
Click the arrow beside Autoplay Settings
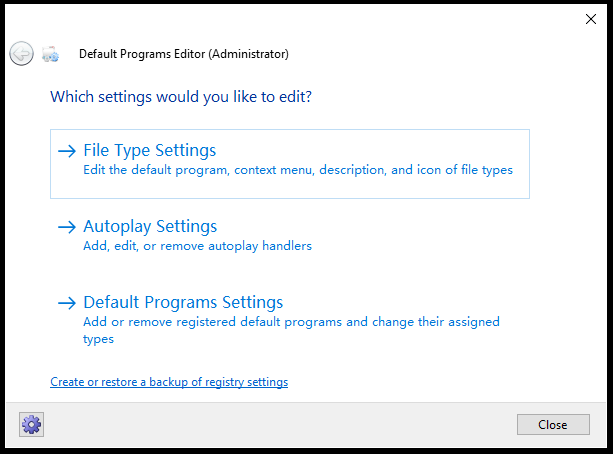(67, 227)
